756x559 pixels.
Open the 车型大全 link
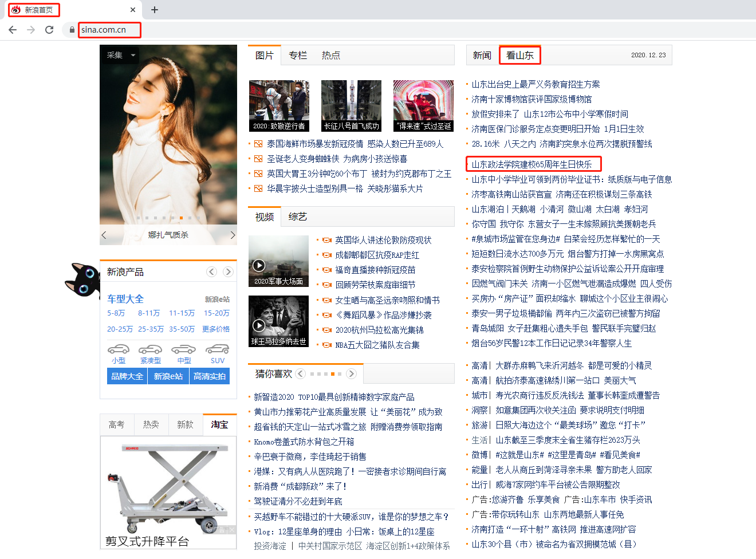125,299
